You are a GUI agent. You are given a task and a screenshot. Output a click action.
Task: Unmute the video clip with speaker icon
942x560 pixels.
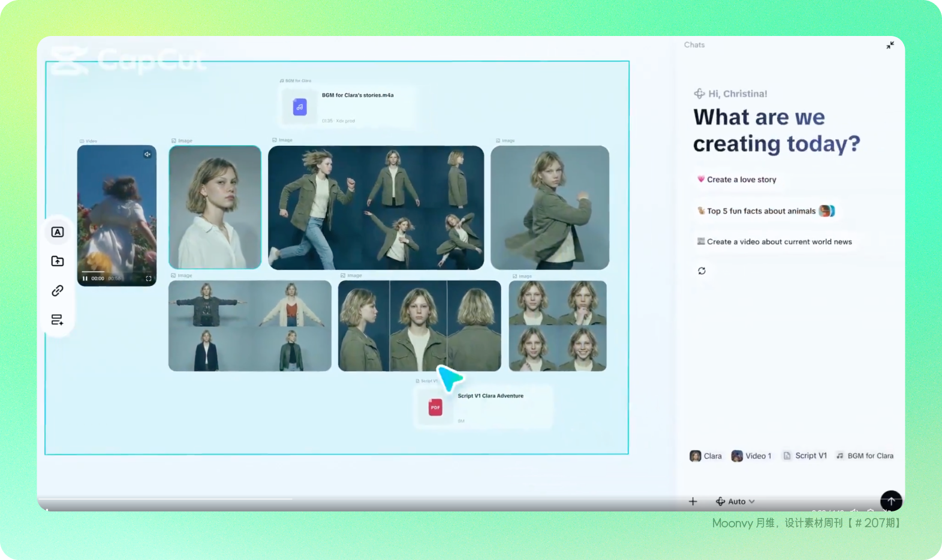[x=148, y=155]
